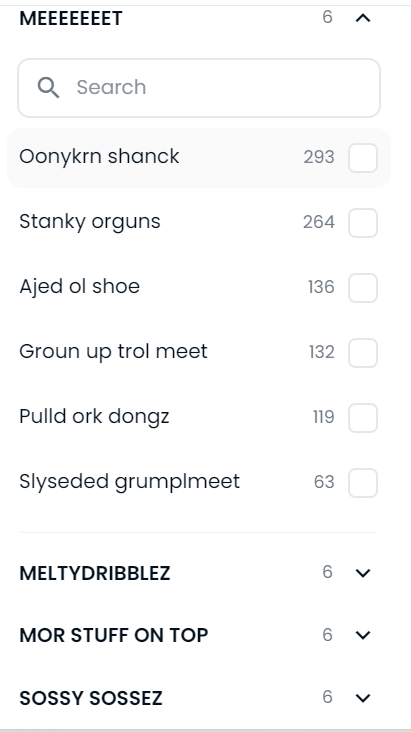Expand the SOSSY SOSSEZ section chevron
Viewport: 411px width, 732px height.
click(363, 697)
